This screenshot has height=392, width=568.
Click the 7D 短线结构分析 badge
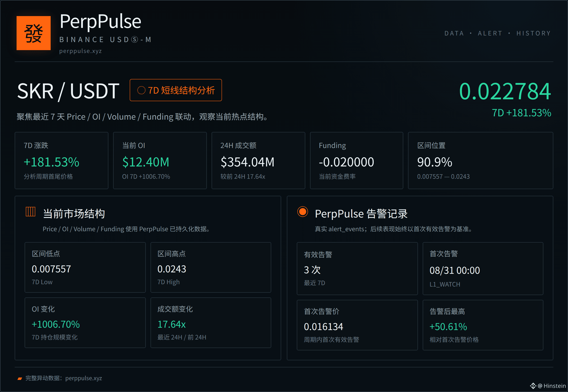tap(176, 90)
